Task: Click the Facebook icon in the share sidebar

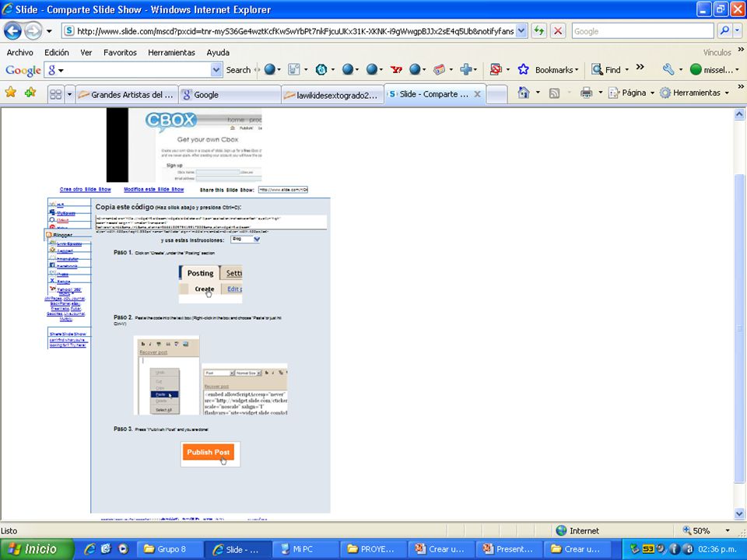Action: 52,264
